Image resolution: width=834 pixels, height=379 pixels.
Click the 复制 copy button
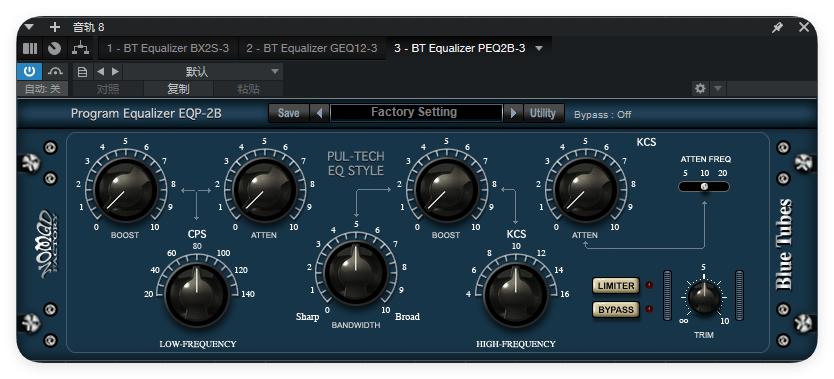178,89
